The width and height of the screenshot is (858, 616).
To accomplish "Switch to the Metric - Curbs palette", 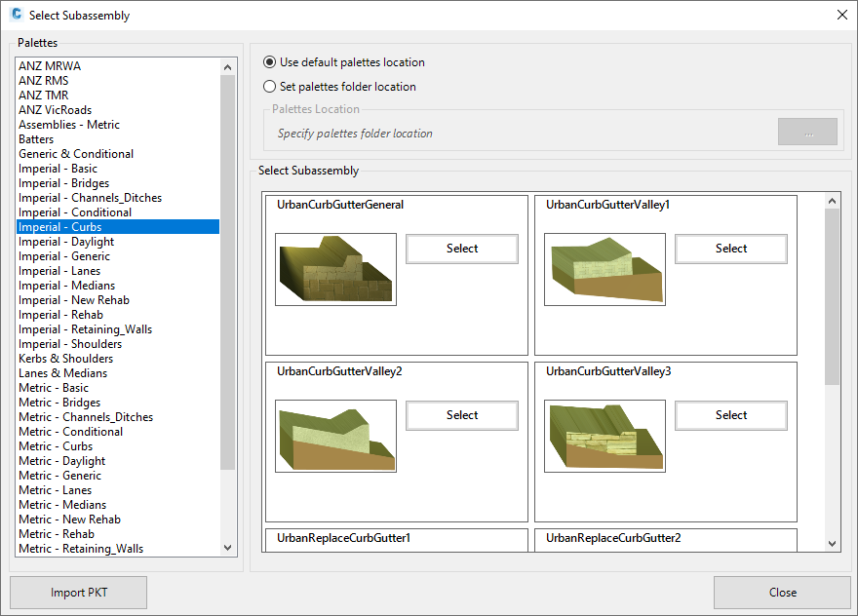I will pos(118,447).
